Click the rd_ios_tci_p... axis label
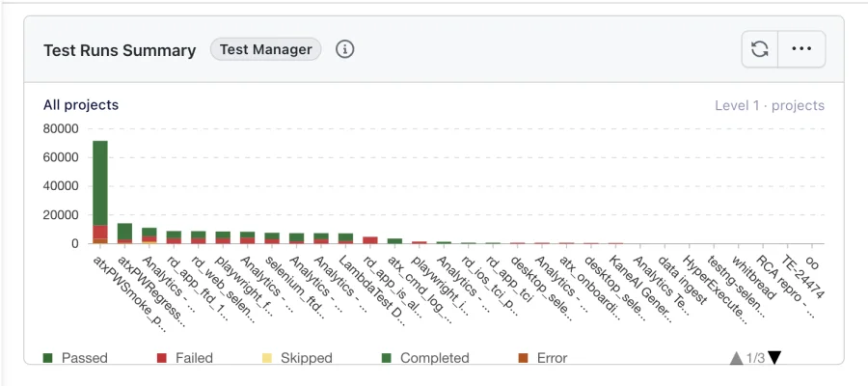Image resolution: width=868 pixels, height=386 pixels. pyautogui.click(x=491, y=286)
